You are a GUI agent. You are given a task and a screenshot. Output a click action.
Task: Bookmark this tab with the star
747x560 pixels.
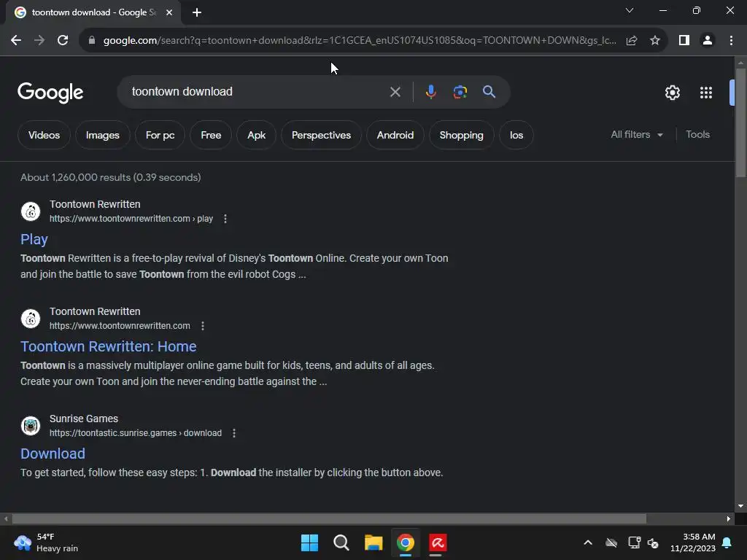655,41
